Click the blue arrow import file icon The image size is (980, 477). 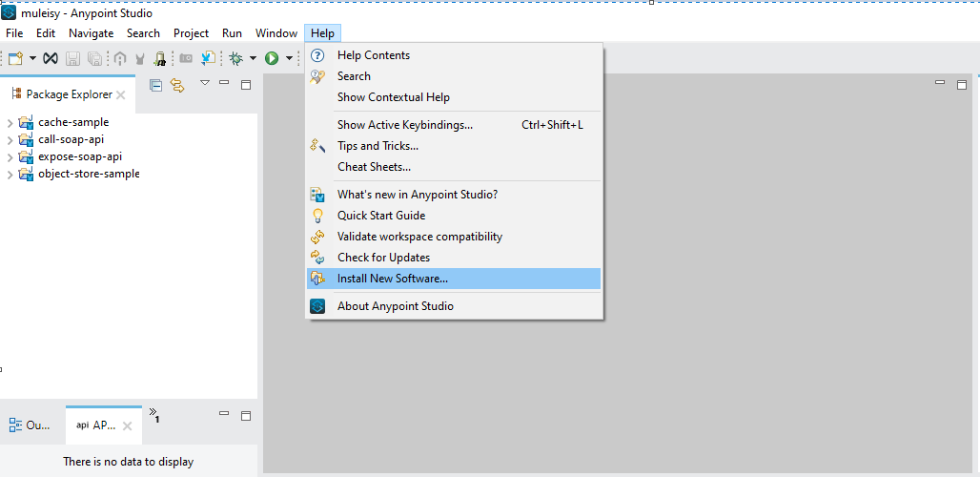[x=208, y=58]
